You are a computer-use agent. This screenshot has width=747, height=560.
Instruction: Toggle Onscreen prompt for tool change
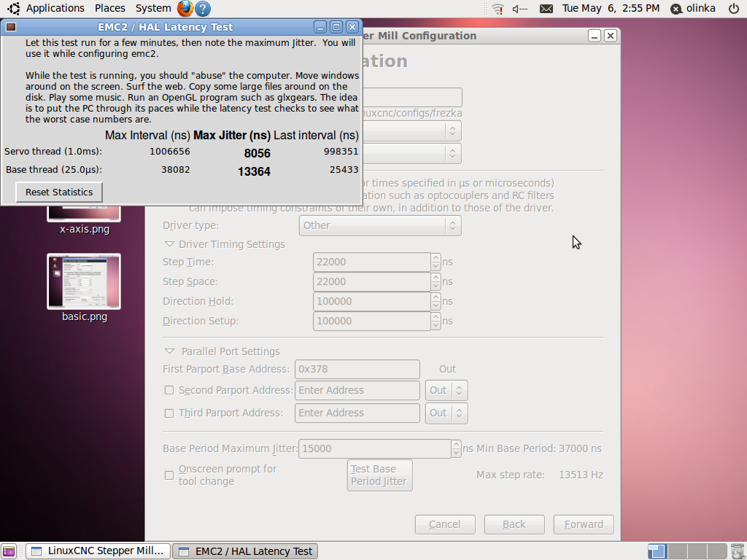pyautogui.click(x=169, y=475)
